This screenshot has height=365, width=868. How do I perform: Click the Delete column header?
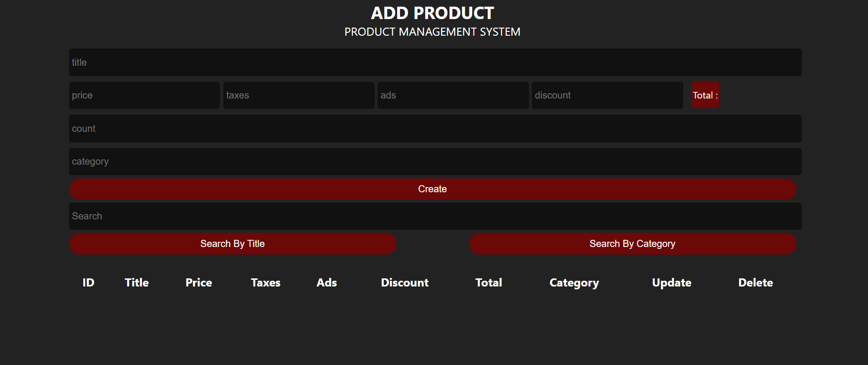point(756,283)
